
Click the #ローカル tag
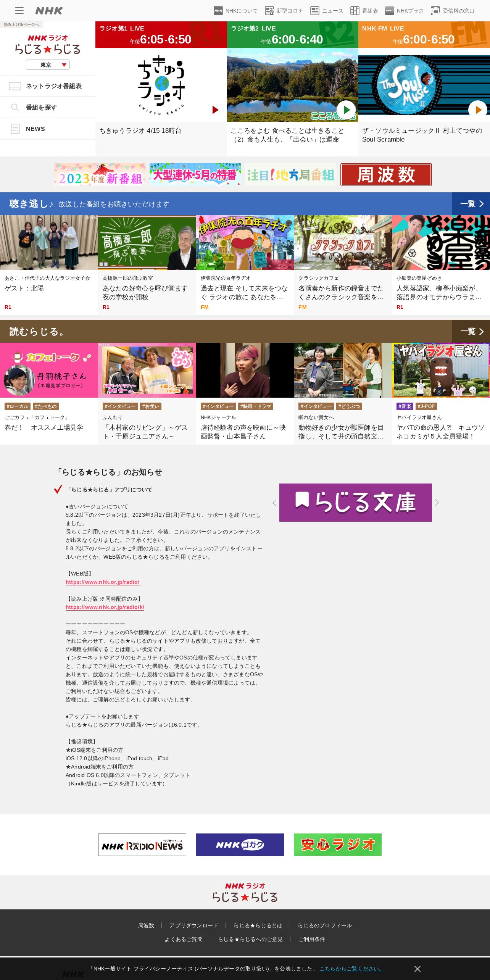tap(17, 406)
